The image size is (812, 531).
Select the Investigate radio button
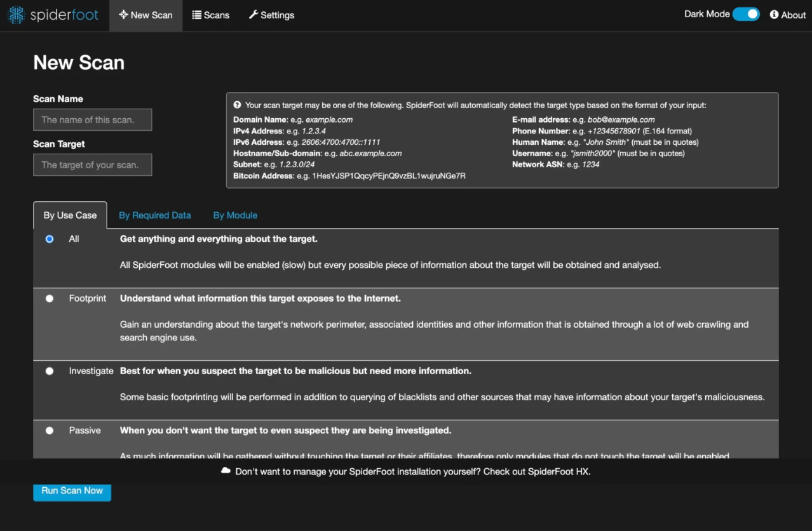[x=50, y=371]
